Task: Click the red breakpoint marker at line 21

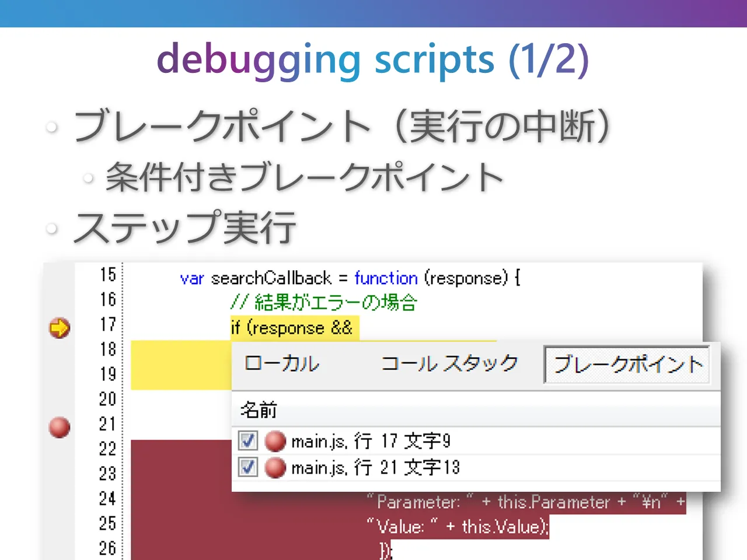Action: 59,427
